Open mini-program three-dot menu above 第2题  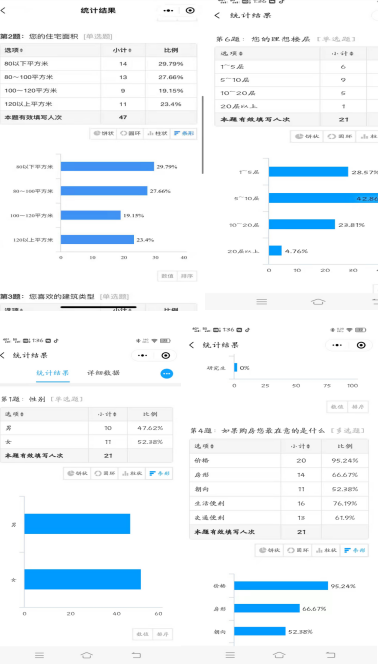[168, 11]
